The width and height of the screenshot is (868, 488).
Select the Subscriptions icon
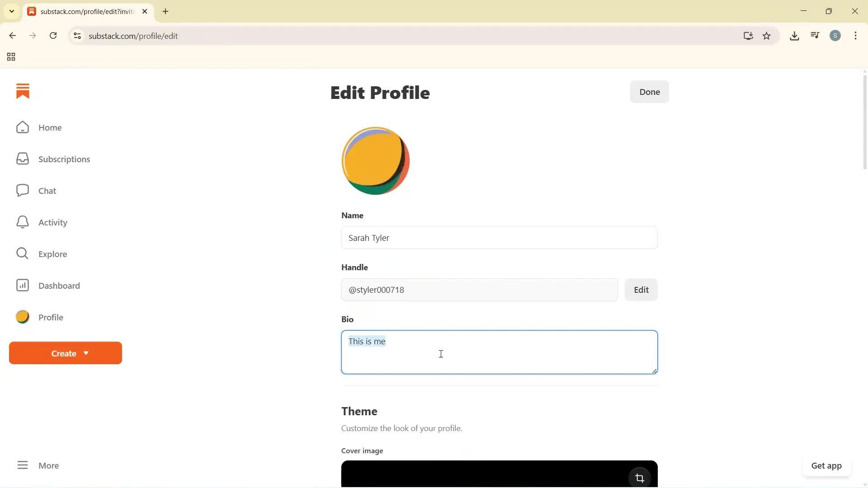[23, 159]
